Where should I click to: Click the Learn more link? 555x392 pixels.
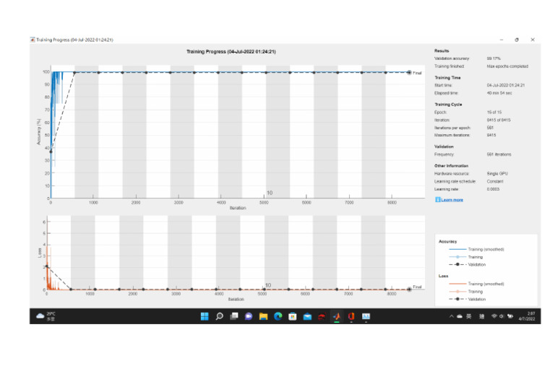point(453,199)
